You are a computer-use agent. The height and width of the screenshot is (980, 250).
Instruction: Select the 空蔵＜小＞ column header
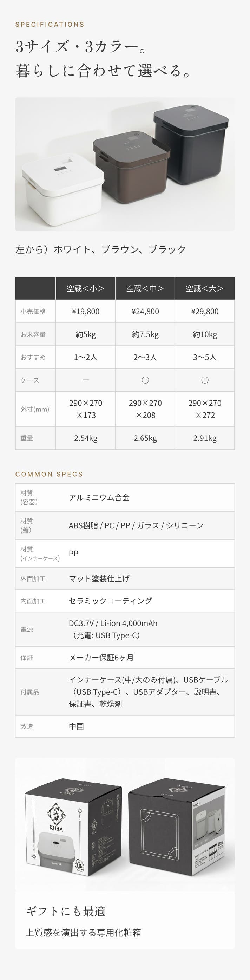[x=86, y=288]
